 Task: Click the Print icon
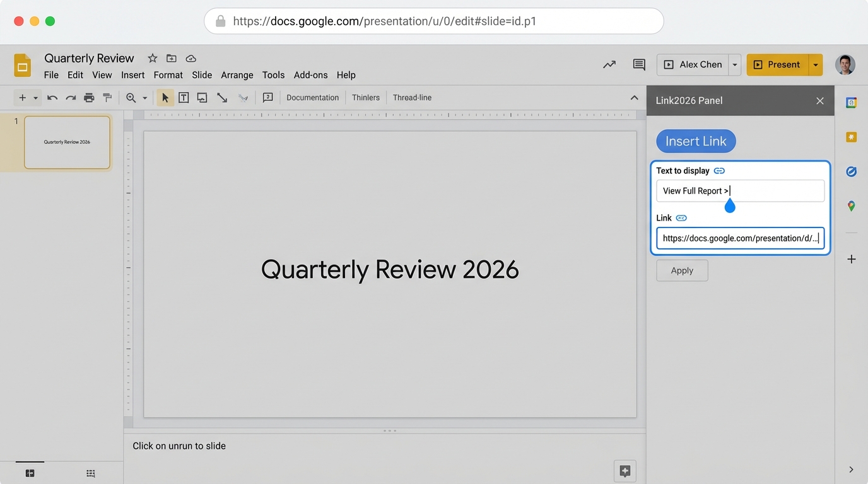click(89, 98)
